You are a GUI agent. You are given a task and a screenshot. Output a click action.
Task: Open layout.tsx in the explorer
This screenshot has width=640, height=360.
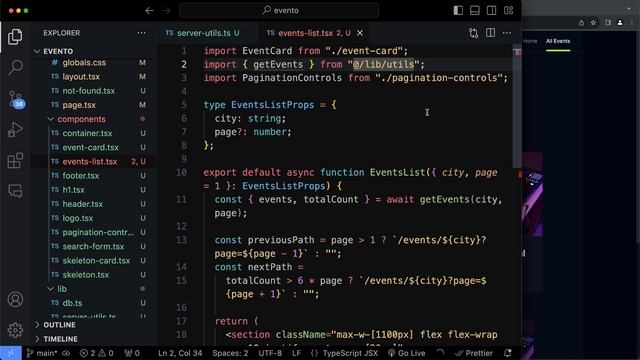pyautogui.click(x=81, y=77)
